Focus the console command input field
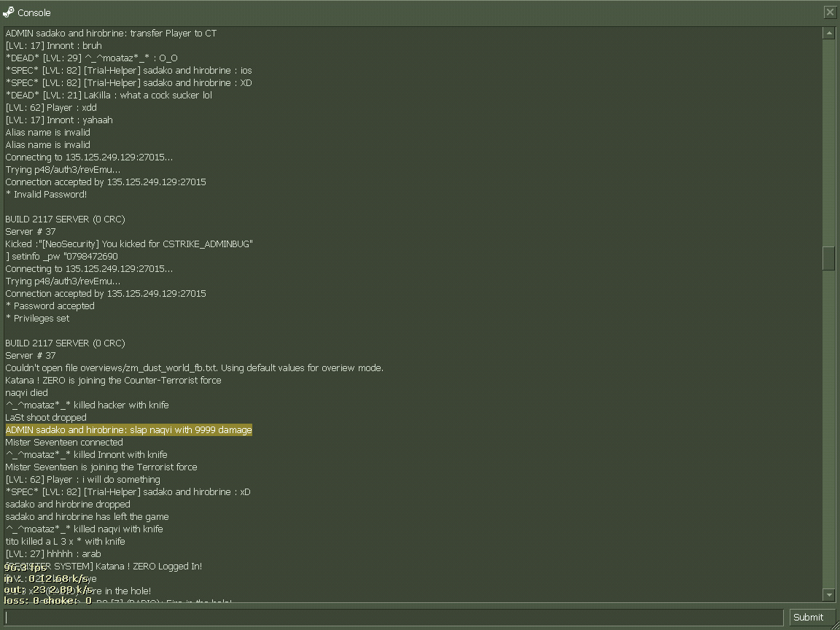Image resolution: width=840 pixels, height=630 pixels. 394,617
